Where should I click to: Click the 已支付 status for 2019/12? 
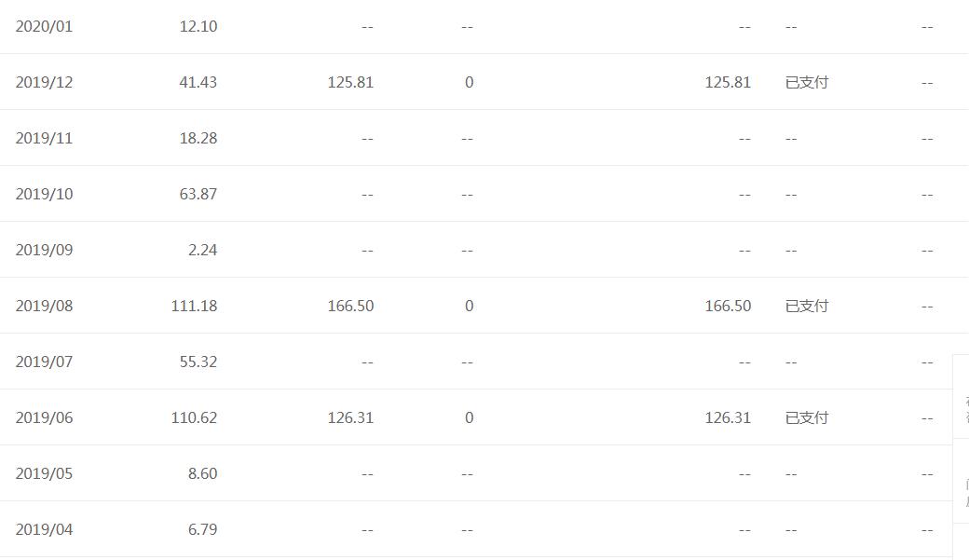click(806, 82)
